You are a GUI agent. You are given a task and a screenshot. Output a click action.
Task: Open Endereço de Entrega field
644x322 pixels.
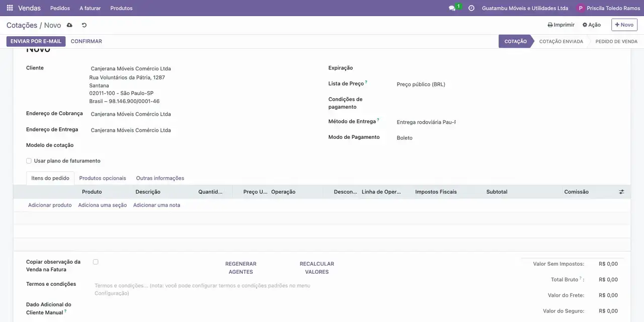point(201,130)
